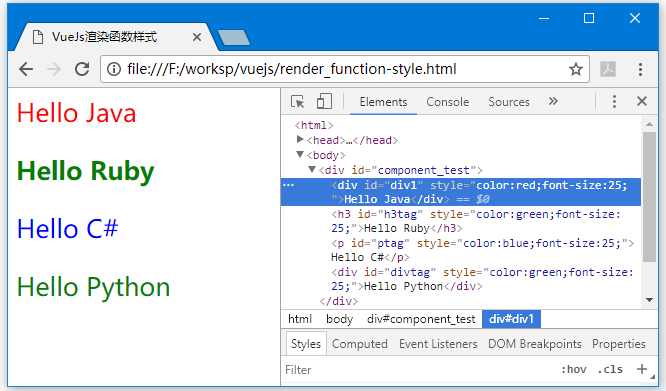Collapse the body element node

coord(300,154)
